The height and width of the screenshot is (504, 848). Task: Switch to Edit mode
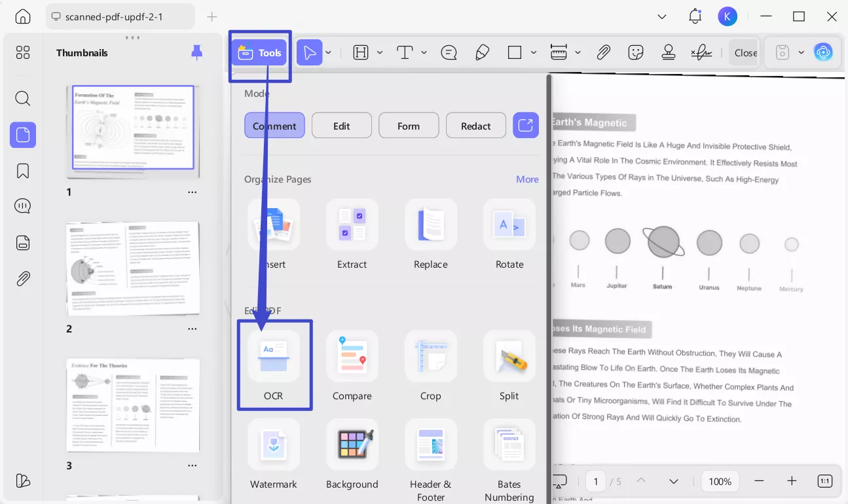(x=342, y=126)
